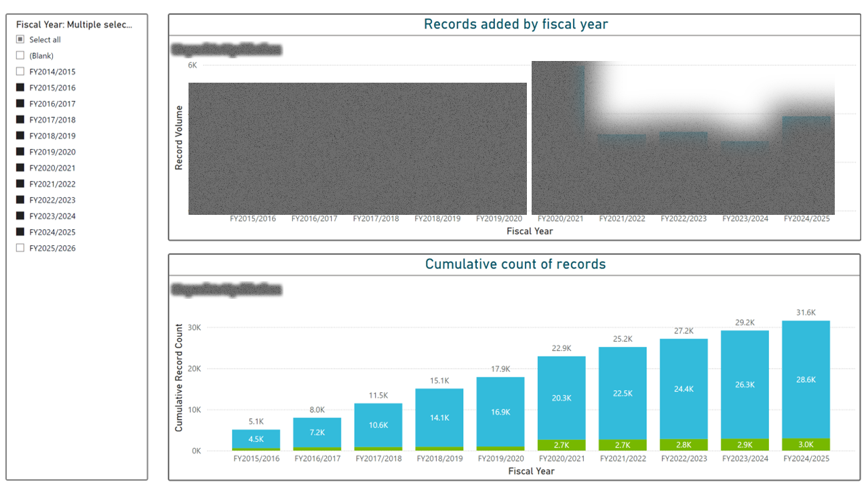Enable the FY2014/2015 checkbox
The image size is (868, 488).
pos(20,72)
